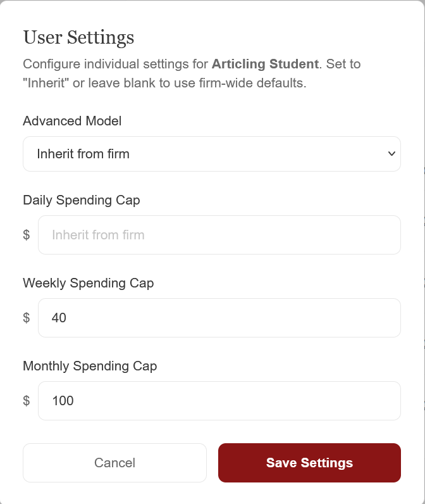Click the Daily Spending Cap label
Viewport: 425px width, 504px height.
coord(82,200)
